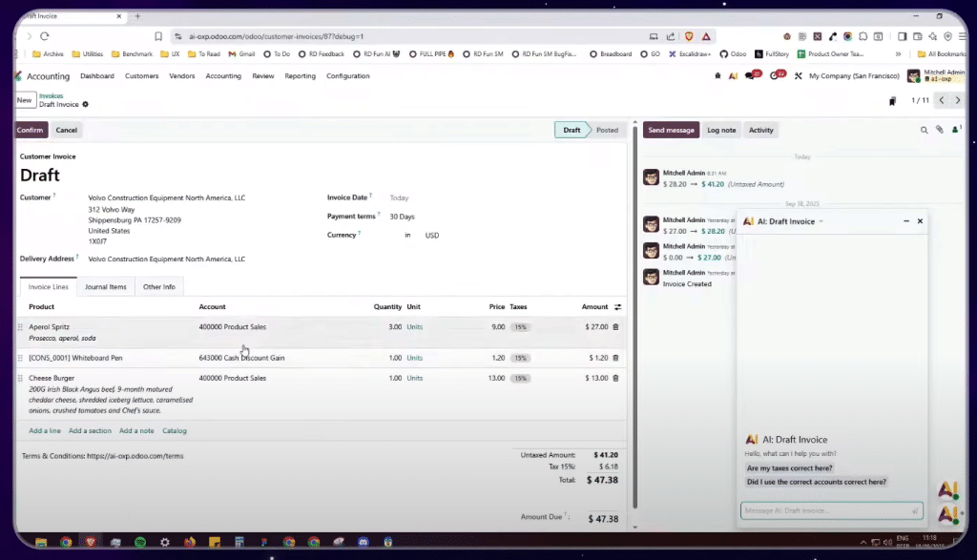977x560 pixels.
Task: Open optional columns toggle in invoice table header
Action: [x=617, y=307]
